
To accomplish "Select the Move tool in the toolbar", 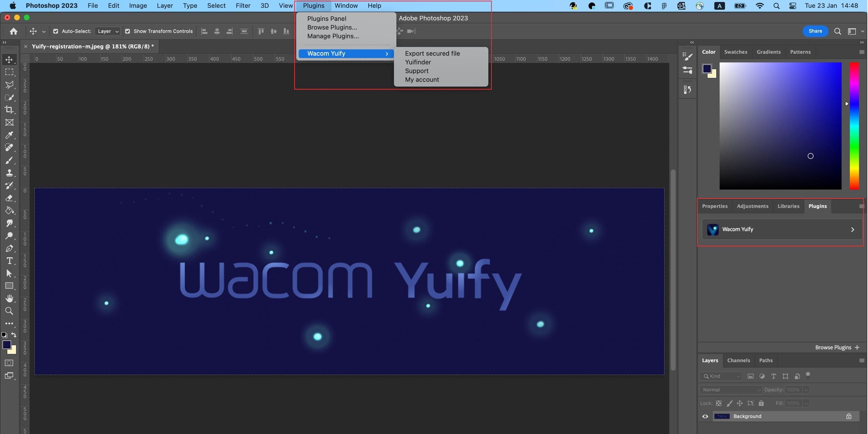I will click(x=9, y=59).
